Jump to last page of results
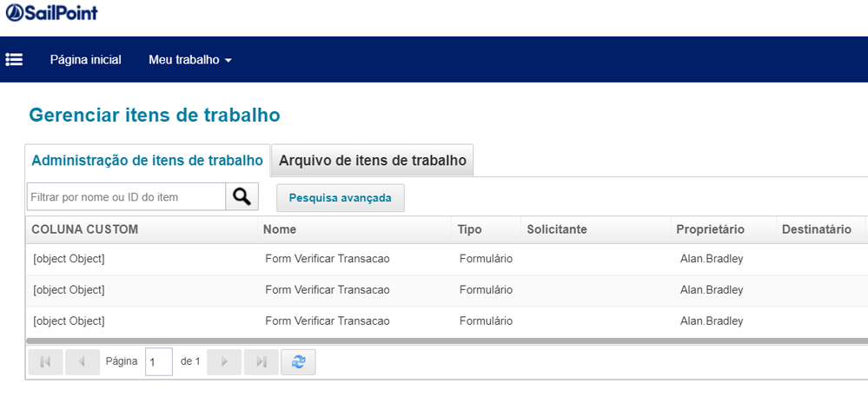Screen dimensions: 868x410 click(261, 361)
